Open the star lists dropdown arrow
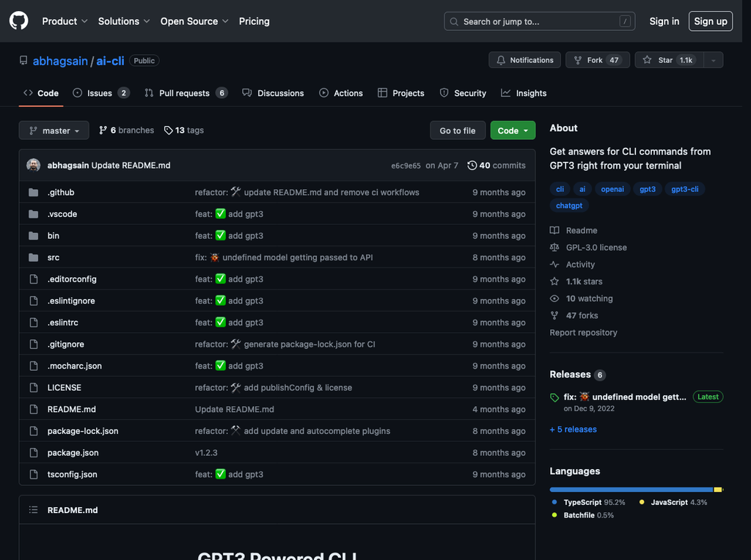Image resolution: width=751 pixels, height=560 pixels. (713, 60)
